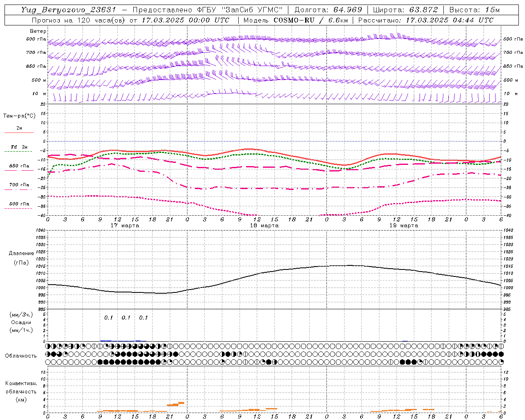Select the 'Высота: 15м' elevation text
This screenshot has width=525, height=420.
[475, 10]
